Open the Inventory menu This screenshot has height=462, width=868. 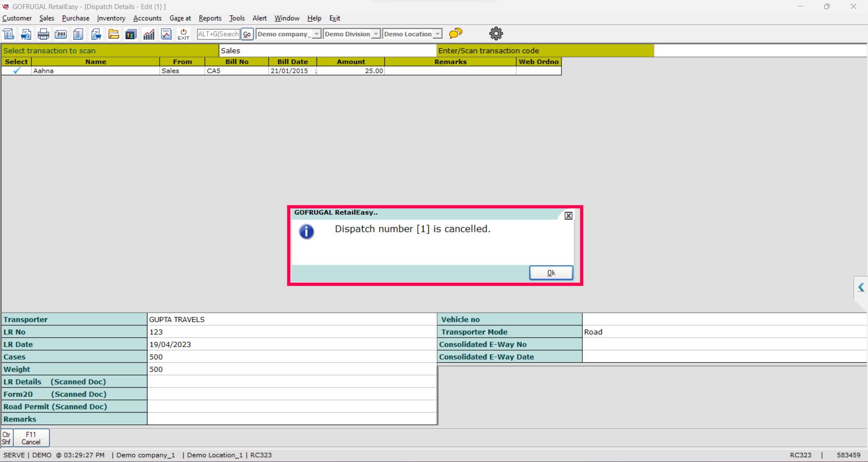(111, 18)
